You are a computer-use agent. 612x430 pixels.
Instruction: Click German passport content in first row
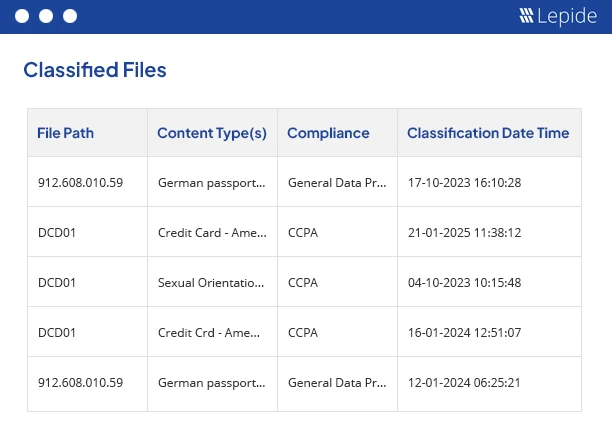pyautogui.click(x=212, y=183)
